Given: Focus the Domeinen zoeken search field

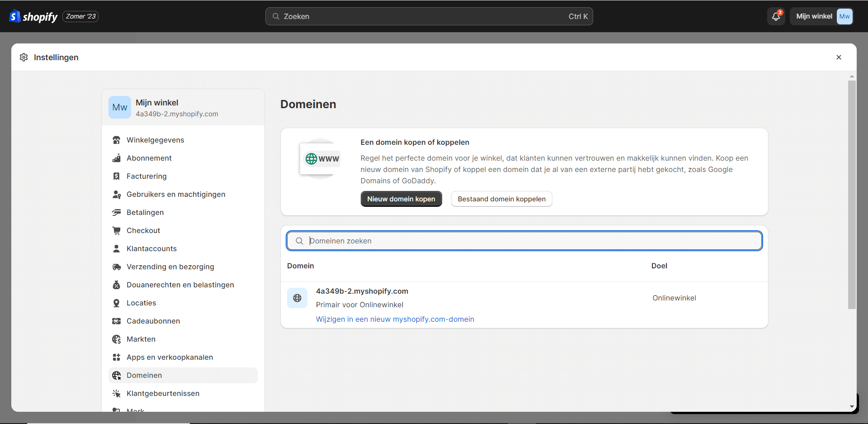Looking at the screenshot, I should [x=524, y=241].
